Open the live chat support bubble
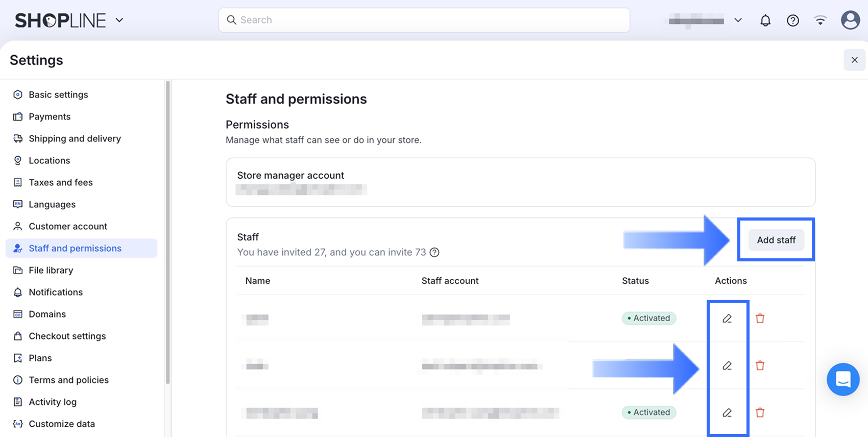 [x=843, y=379]
